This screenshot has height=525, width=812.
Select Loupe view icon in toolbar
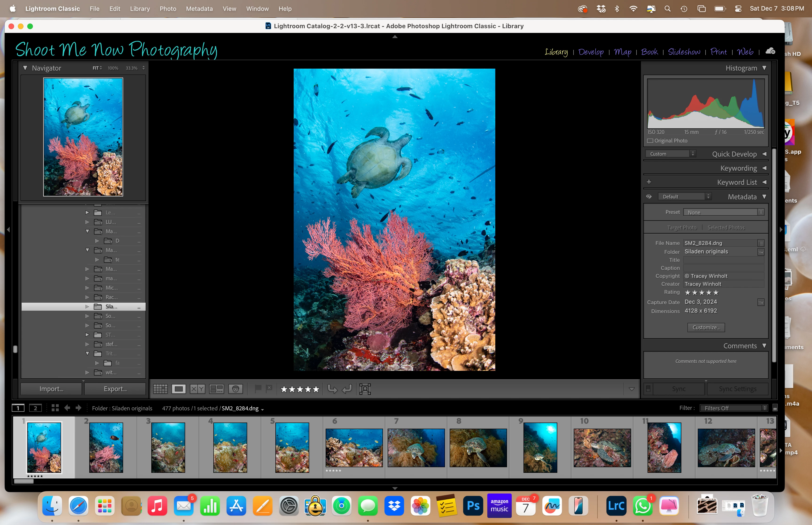point(179,389)
